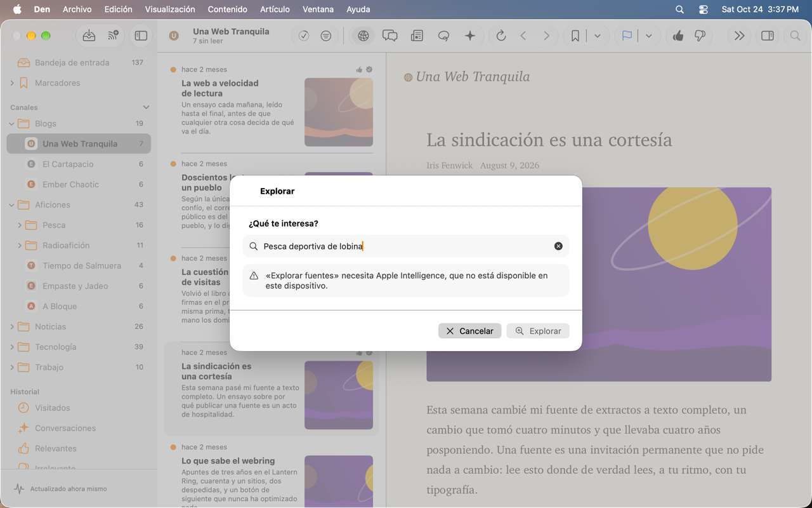
Task: Expand the Tecnología folder
Action: pos(12,347)
